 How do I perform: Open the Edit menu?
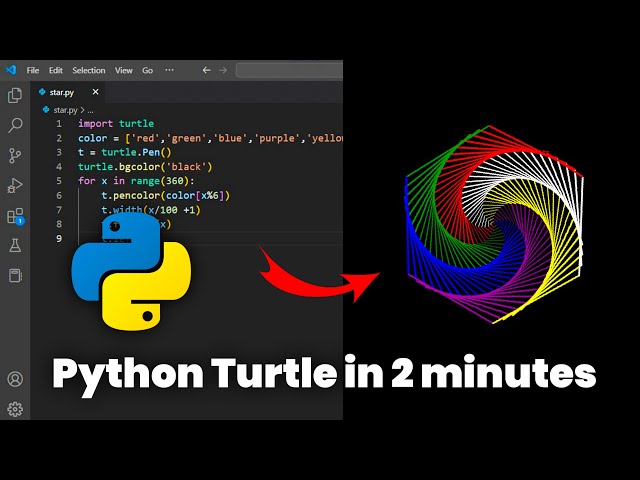56,70
